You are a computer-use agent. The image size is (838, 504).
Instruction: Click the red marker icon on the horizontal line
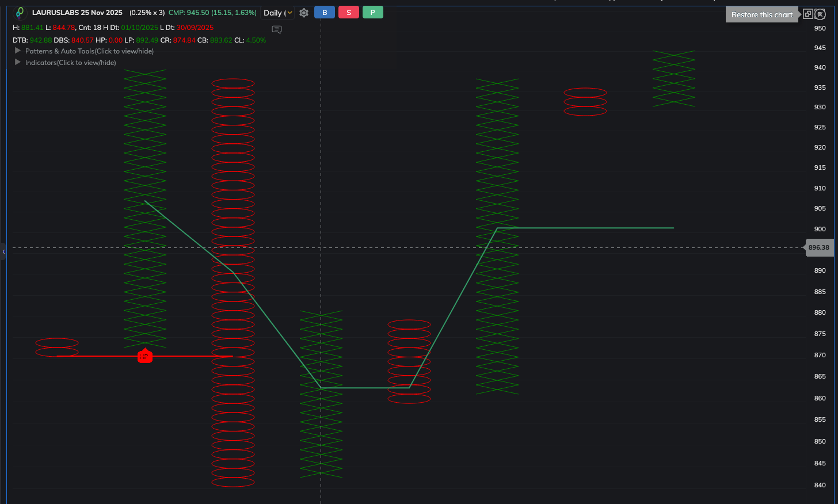click(144, 356)
